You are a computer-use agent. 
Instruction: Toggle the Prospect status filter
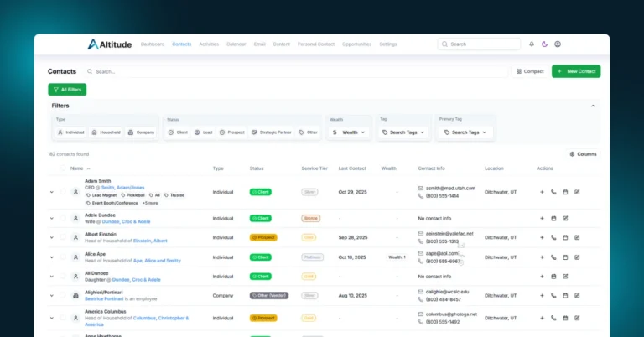(234, 132)
